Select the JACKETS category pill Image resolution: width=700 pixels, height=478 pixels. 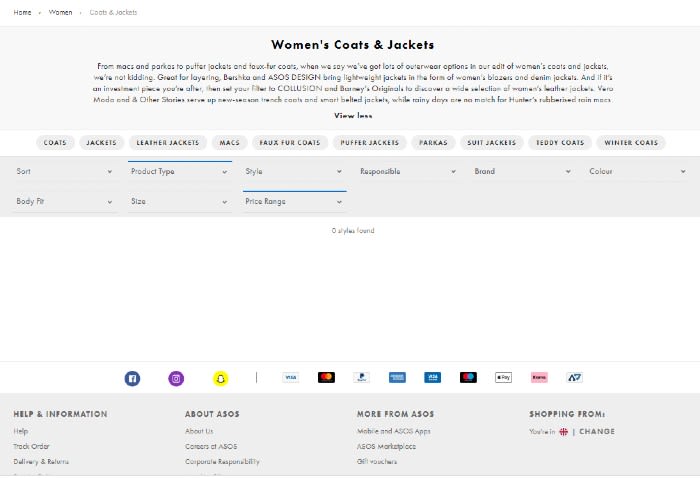(101, 143)
